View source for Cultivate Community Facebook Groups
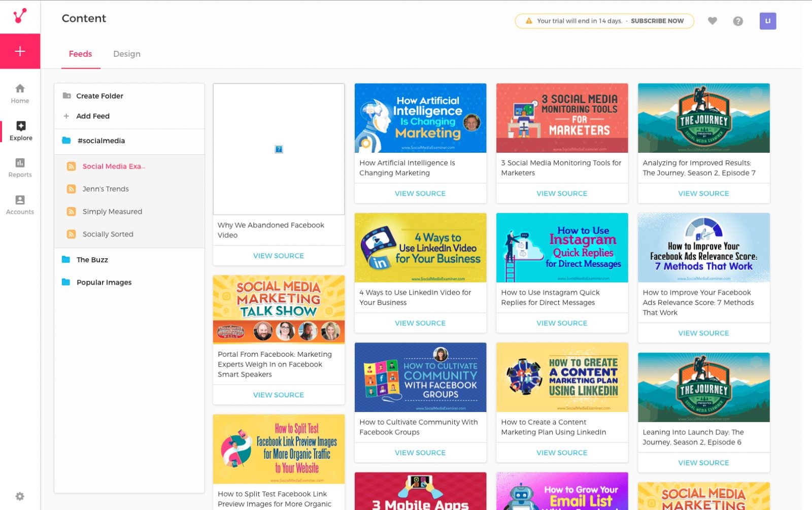This screenshot has height=510, width=812. [x=420, y=453]
